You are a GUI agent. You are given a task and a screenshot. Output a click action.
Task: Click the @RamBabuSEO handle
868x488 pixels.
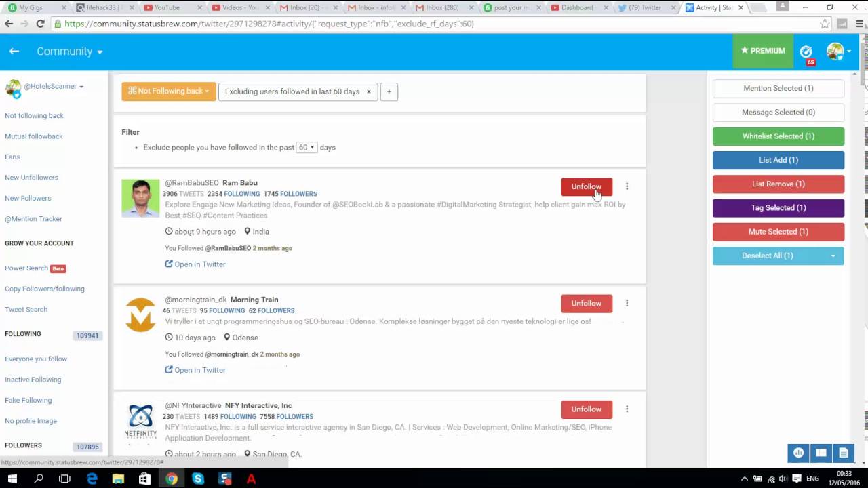192,183
